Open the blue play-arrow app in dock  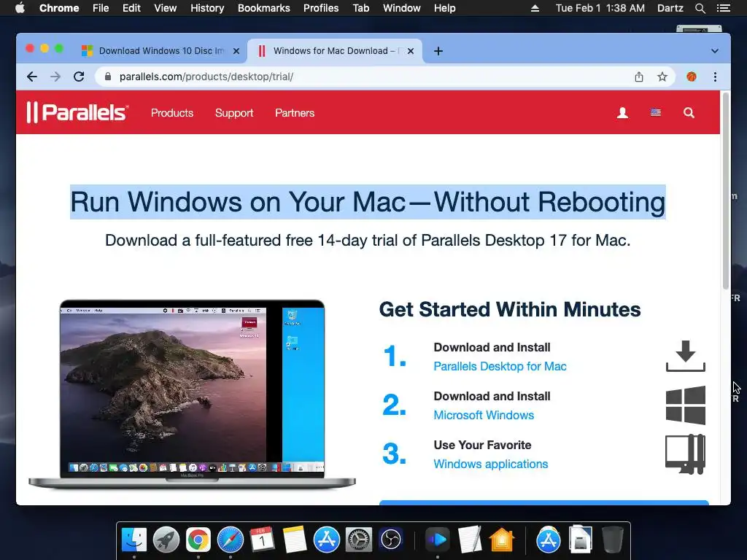[438, 540]
